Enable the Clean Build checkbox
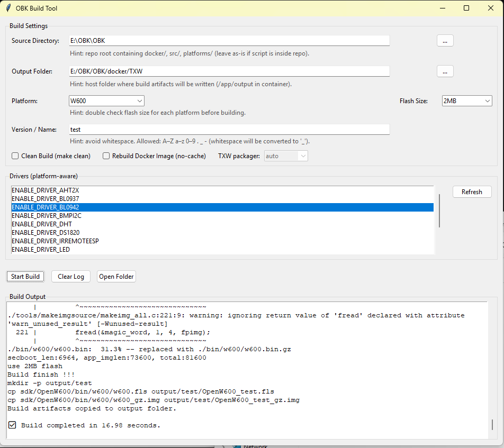 click(x=15, y=156)
